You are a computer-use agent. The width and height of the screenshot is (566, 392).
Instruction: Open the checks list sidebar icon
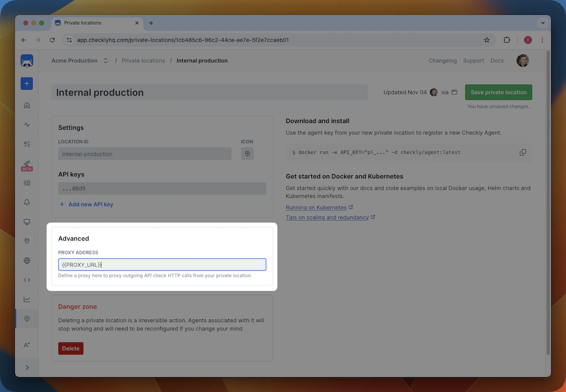(27, 144)
